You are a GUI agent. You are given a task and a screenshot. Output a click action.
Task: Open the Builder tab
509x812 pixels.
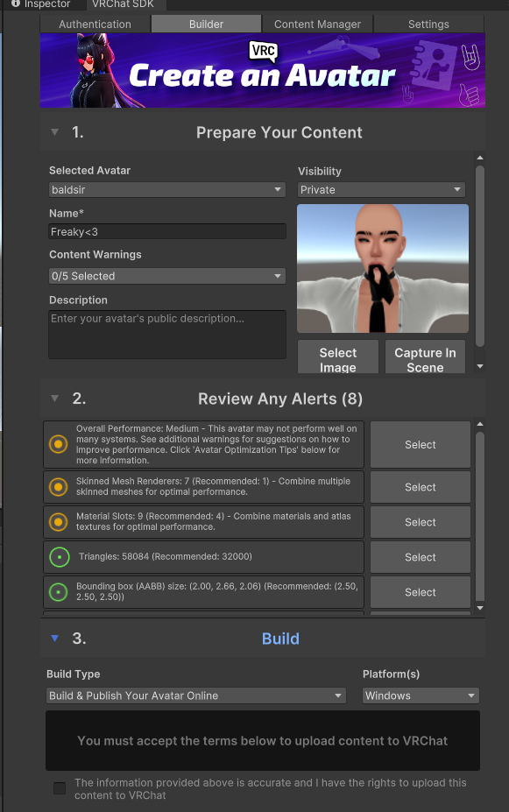pos(206,24)
